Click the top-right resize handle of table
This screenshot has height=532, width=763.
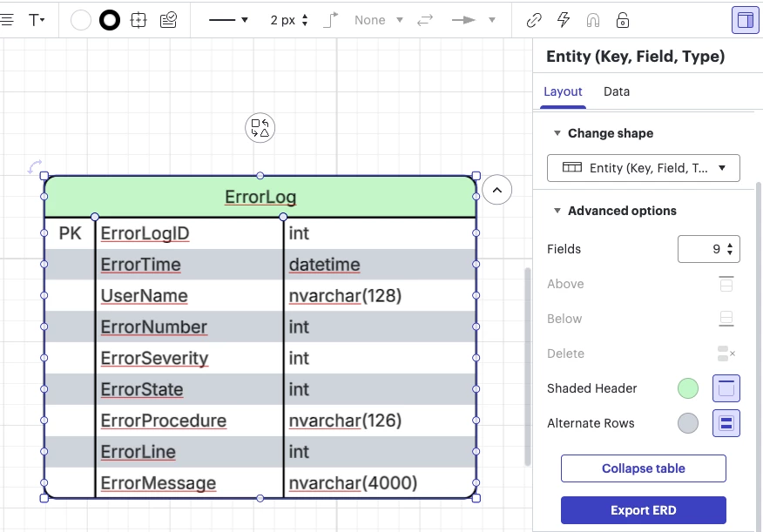pos(476,176)
